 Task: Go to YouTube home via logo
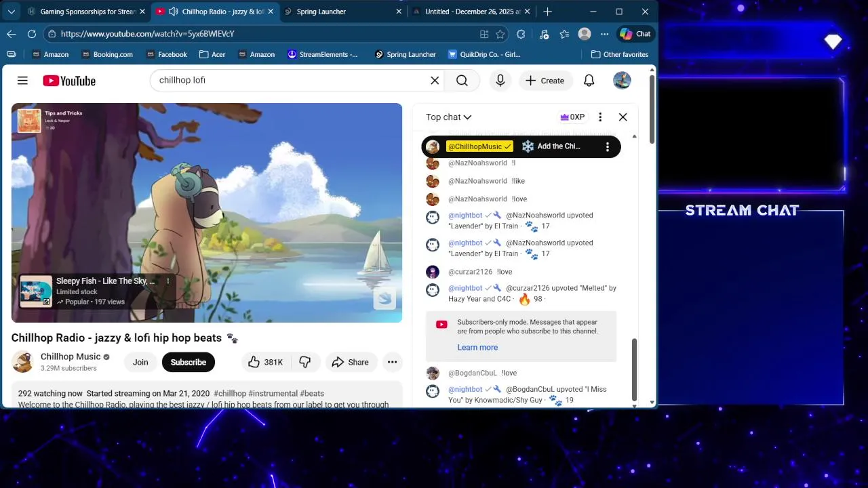pyautogui.click(x=69, y=81)
